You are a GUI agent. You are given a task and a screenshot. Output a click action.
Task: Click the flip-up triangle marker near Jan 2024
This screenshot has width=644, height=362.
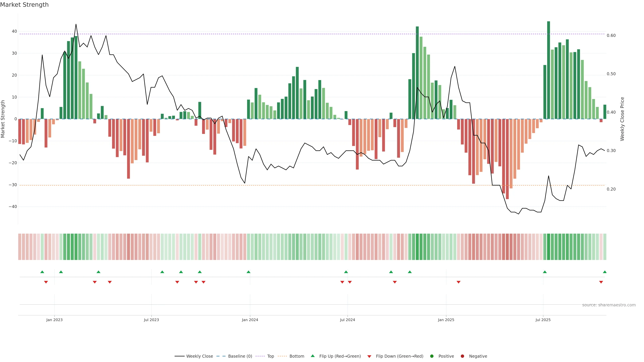[x=249, y=272]
